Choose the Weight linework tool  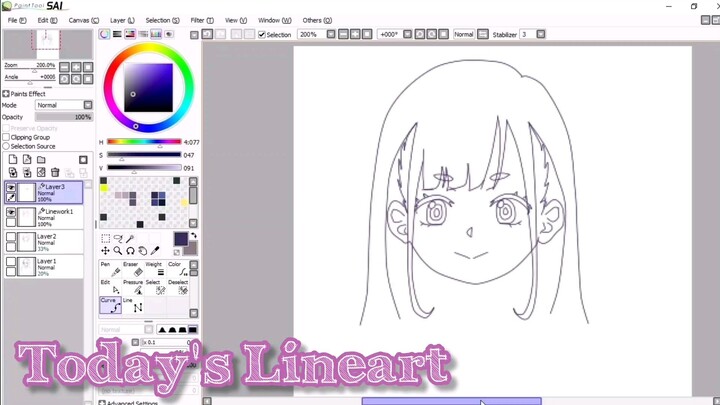pos(155,270)
